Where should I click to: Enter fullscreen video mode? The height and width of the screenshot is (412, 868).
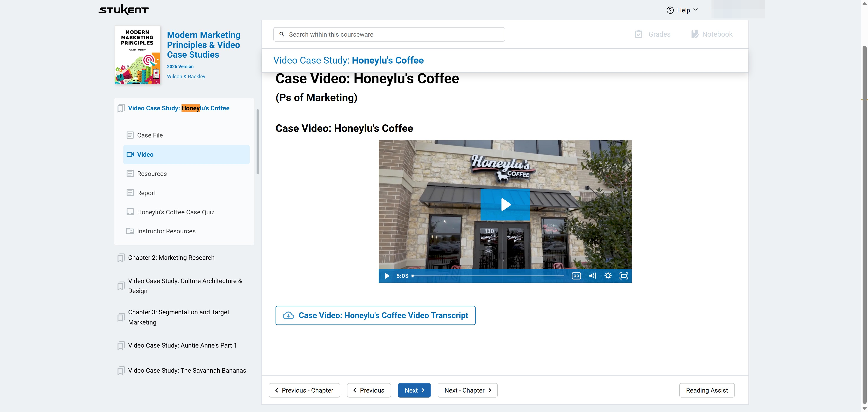click(x=624, y=276)
